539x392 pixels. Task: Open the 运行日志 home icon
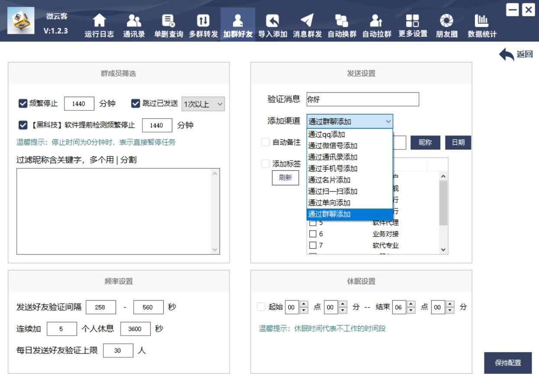100,20
